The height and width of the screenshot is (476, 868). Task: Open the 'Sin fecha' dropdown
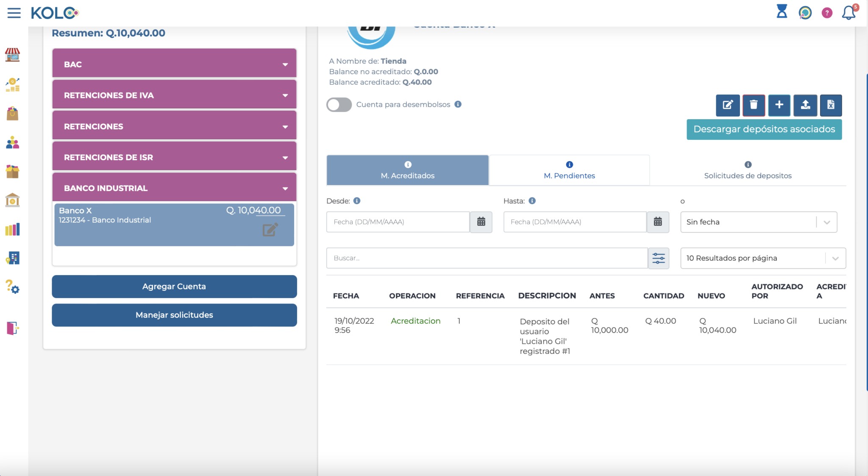tap(758, 222)
